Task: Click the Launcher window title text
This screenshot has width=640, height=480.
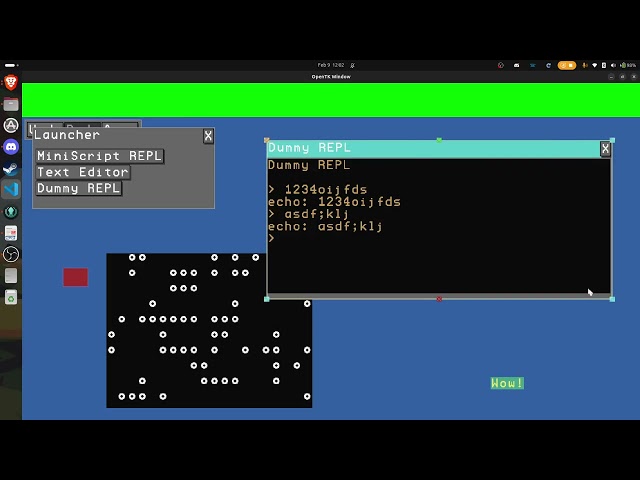Action: point(67,135)
